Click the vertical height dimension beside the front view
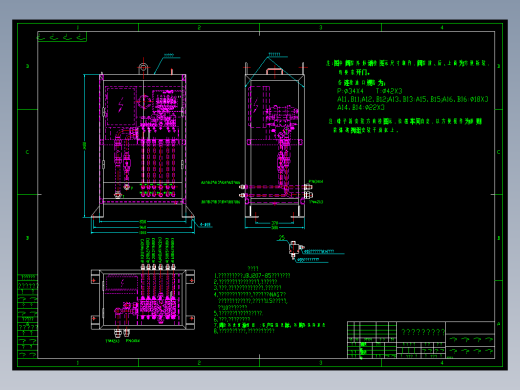This screenshot has width=520, height=390. [85, 146]
